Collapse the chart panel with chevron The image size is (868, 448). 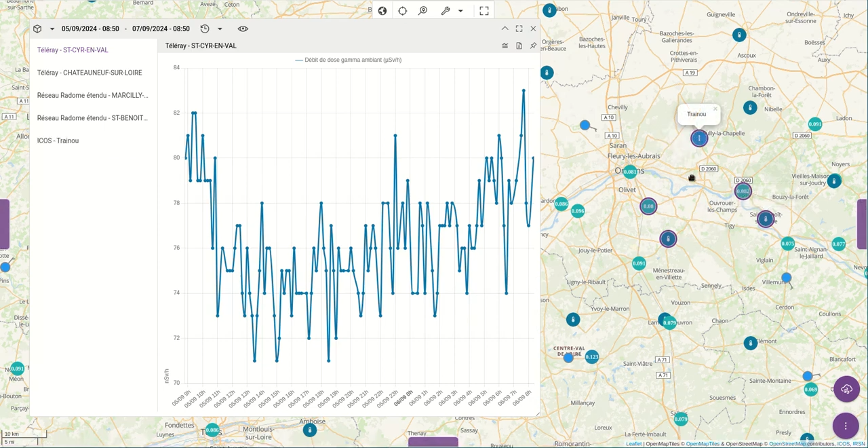pyautogui.click(x=505, y=29)
